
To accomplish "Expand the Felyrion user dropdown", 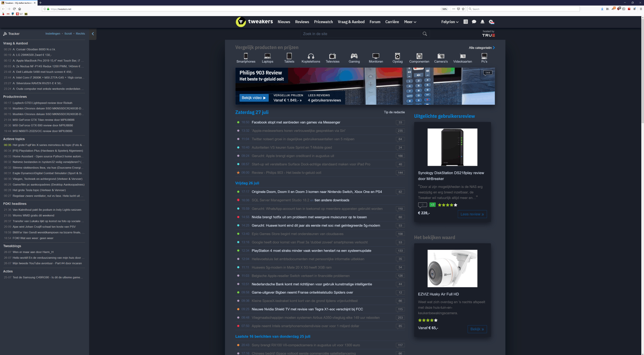I will (x=450, y=22).
